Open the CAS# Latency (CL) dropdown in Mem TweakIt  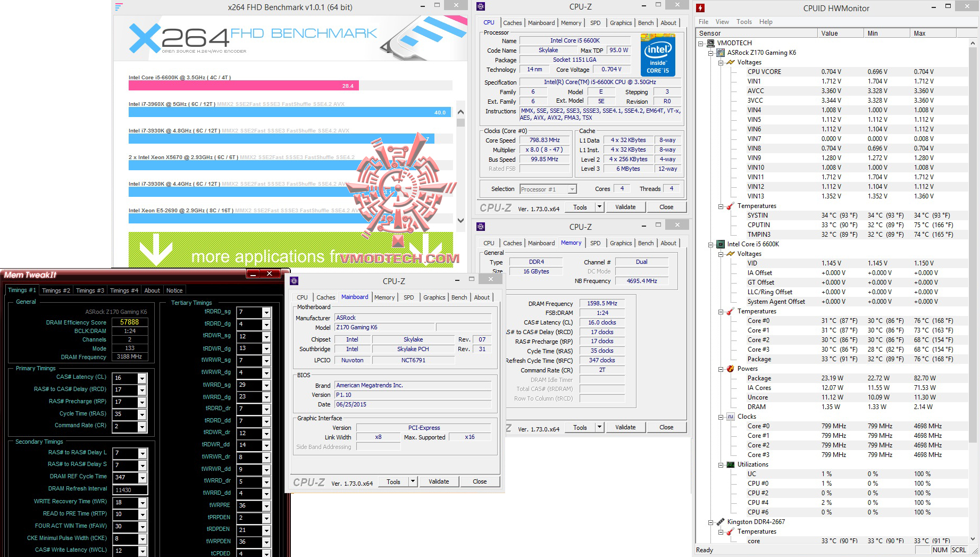coord(142,378)
